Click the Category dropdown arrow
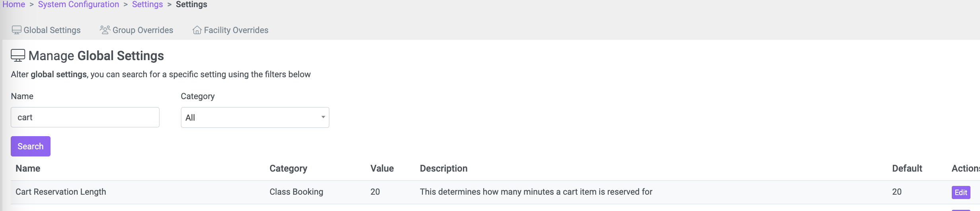Image resolution: width=980 pixels, height=211 pixels. click(x=323, y=117)
